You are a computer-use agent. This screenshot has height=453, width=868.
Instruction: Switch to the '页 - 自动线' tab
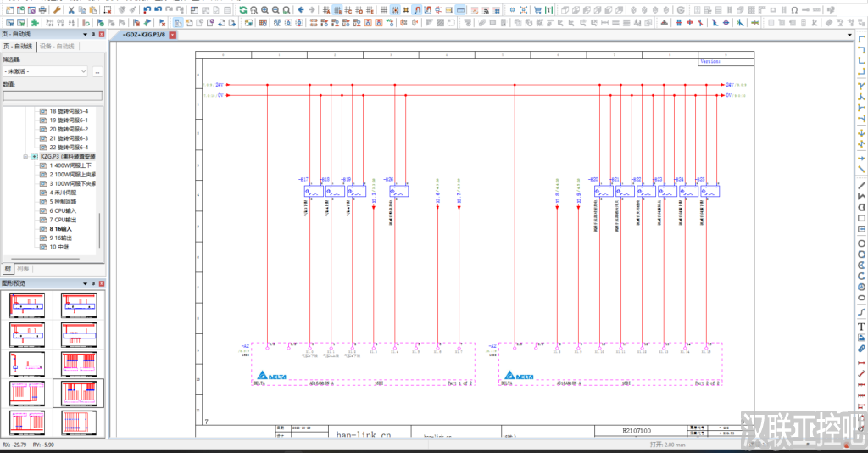click(18, 47)
